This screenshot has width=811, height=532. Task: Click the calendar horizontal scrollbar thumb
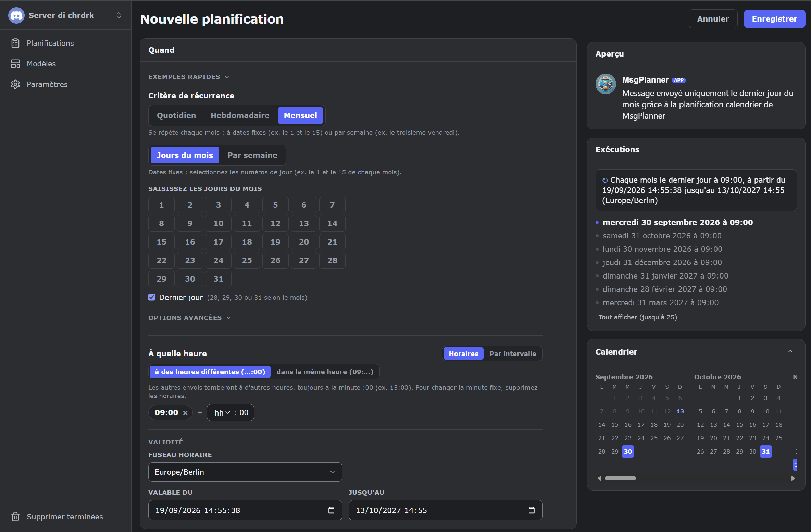click(620, 478)
